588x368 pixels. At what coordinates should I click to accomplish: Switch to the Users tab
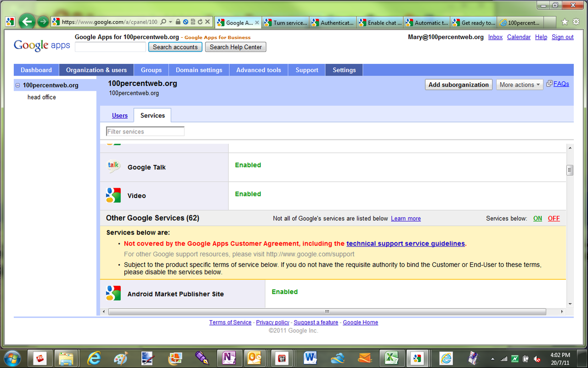[120, 115]
